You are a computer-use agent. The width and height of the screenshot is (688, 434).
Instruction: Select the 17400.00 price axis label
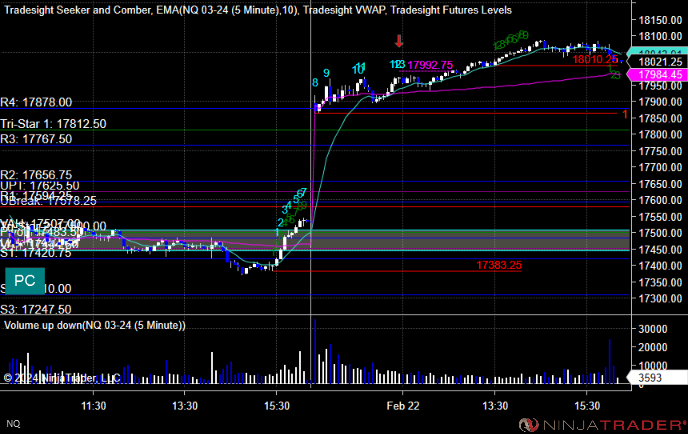(x=660, y=265)
